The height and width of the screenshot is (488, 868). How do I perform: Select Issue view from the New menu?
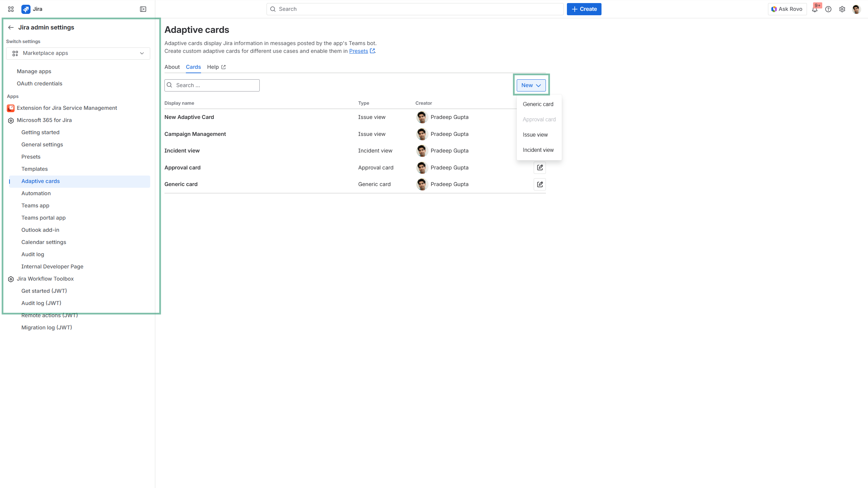[x=535, y=135]
